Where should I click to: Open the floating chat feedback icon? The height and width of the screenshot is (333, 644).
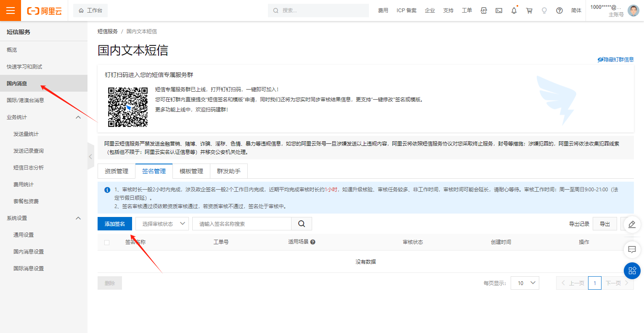[632, 249]
